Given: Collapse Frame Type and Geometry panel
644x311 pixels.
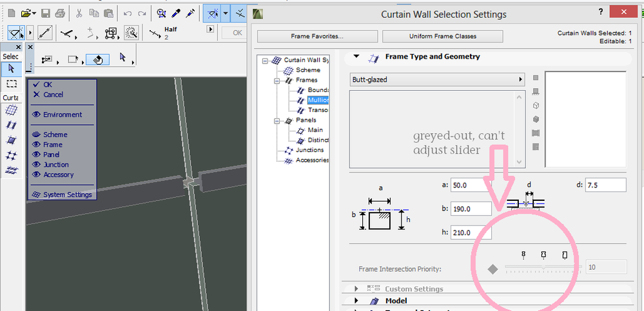Looking at the screenshot, I should (356, 57).
